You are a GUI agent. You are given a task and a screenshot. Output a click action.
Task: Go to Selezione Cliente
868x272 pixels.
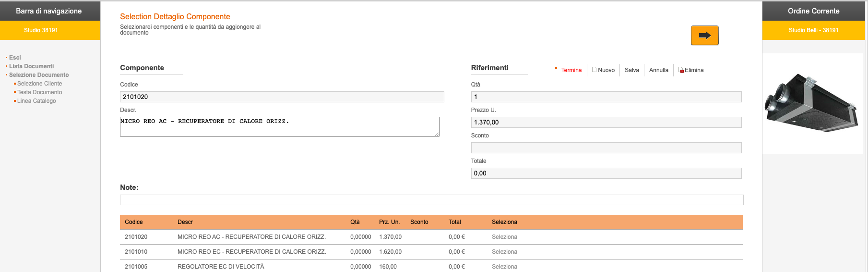[39, 84]
